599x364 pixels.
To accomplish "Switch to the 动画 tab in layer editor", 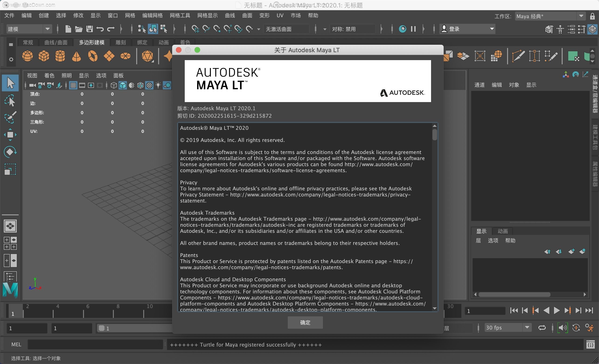I will pos(502,231).
